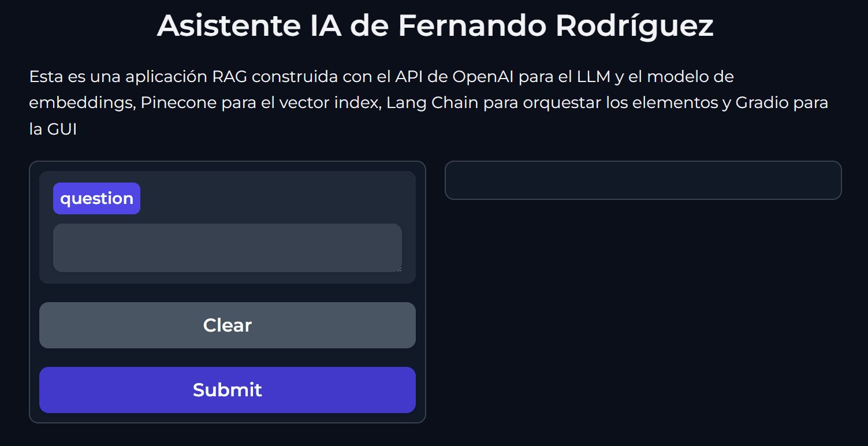
Task: Click the word 'OpenAI' in the description
Action: click(x=483, y=76)
